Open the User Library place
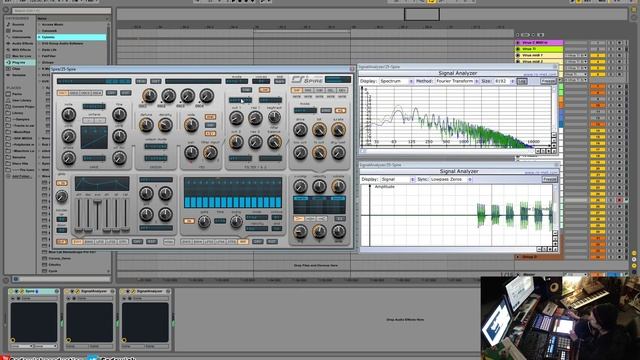Viewport: 640px width, 360px height. click(20, 100)
